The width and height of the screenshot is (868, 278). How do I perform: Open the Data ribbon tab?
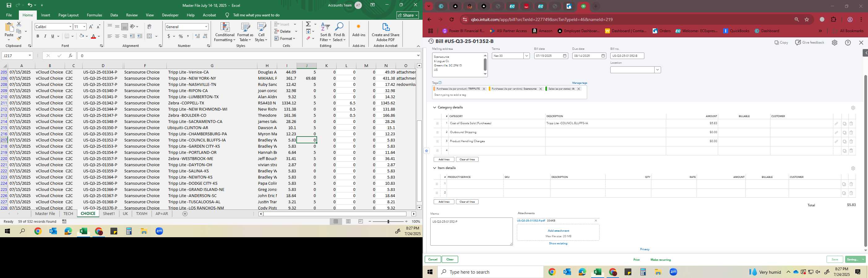tap(114, 15)
